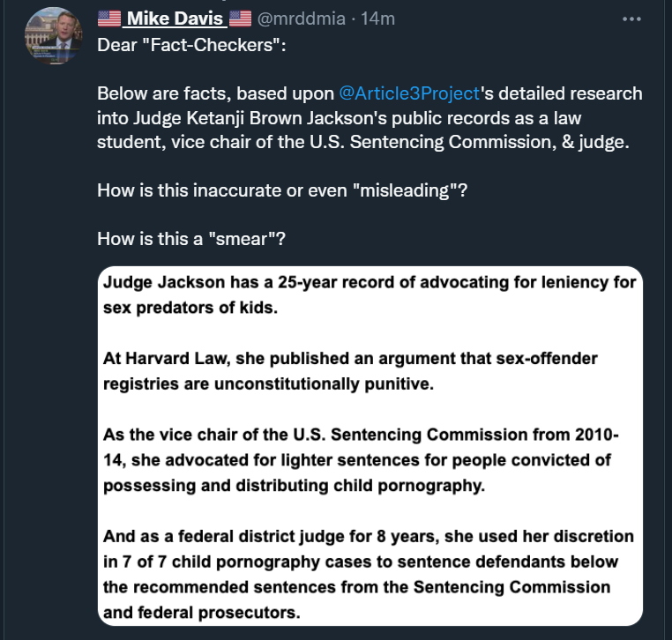Click the flag emoji after Mike Davis
This screenshot has height=640, width=672.
pos(240,18)
